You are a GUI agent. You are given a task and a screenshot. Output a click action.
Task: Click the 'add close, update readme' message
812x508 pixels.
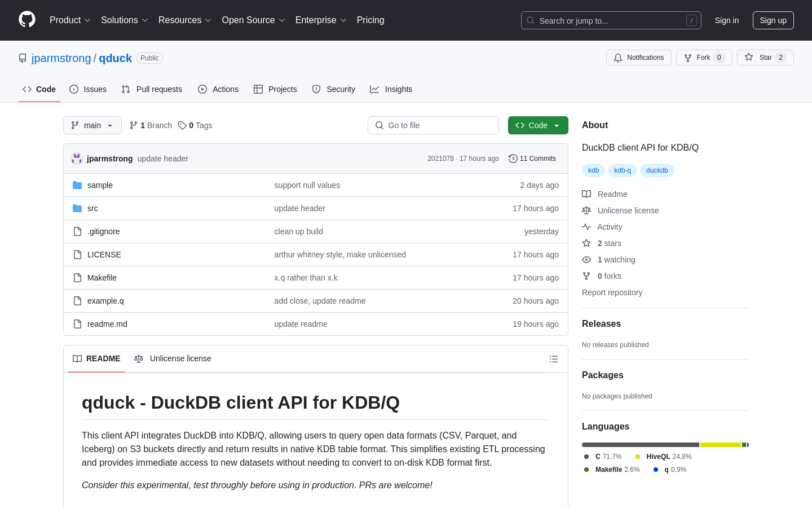click(320, 301)
